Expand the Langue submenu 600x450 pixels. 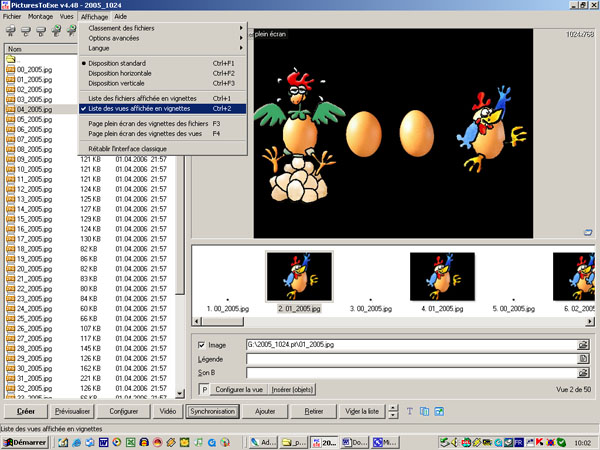tap(162, 48)
